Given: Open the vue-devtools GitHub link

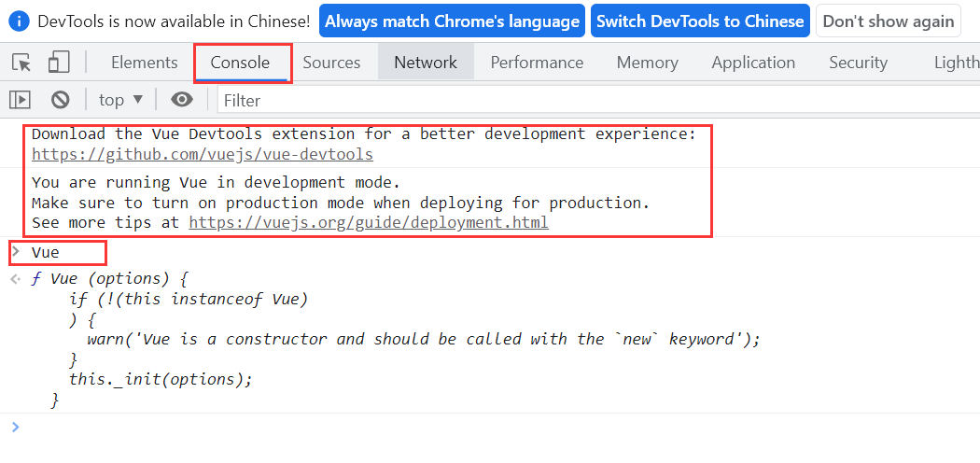Looking at the screenshot, I should [x=203, y=154].
